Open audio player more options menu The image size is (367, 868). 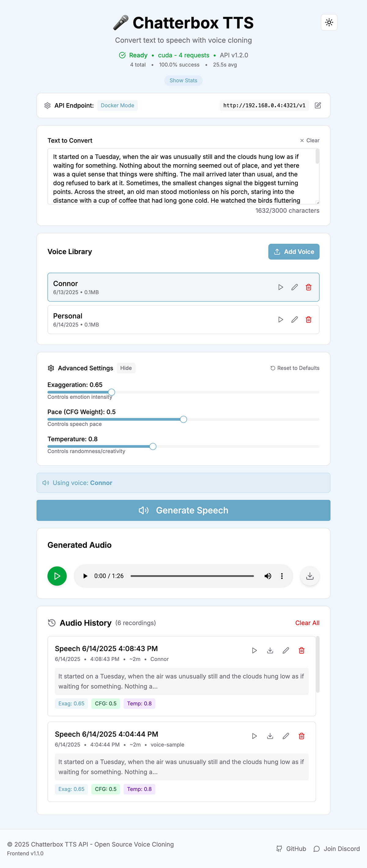[282, 576]
